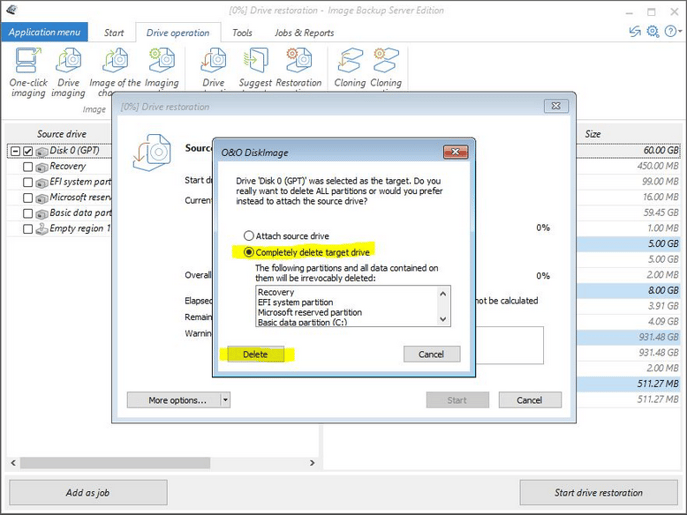Check the EFI system partition checkbox
Viewport: 687px width, 515px height.
point(28,182)
